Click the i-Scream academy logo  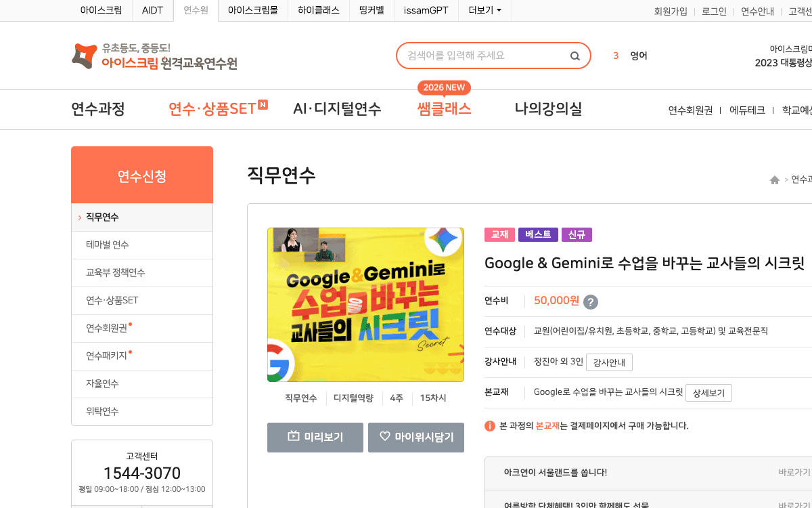[x=154, y=56]
